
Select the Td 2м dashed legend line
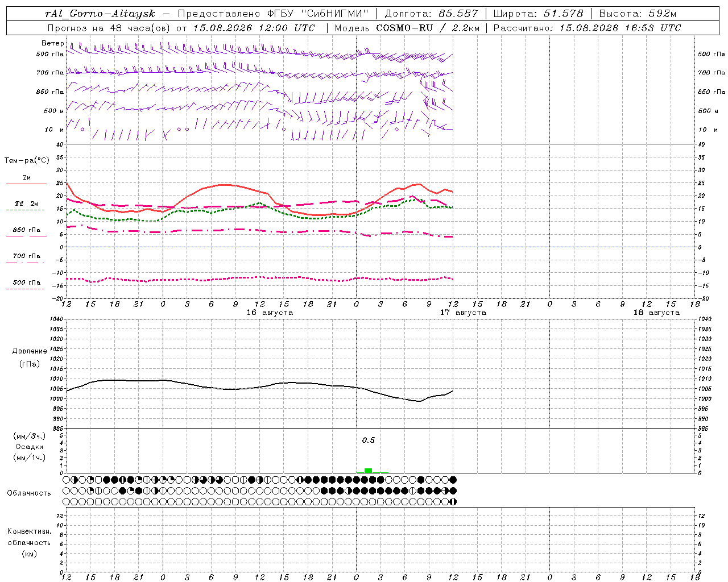pos(26,210)
